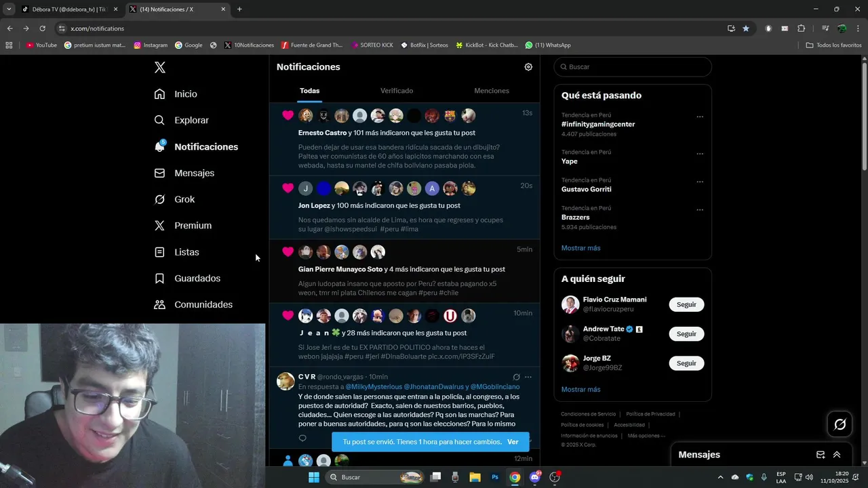The width and height of the screenshot is (868, 488).
Task: Open the Inicio home icon
Action: pos(159,94)
